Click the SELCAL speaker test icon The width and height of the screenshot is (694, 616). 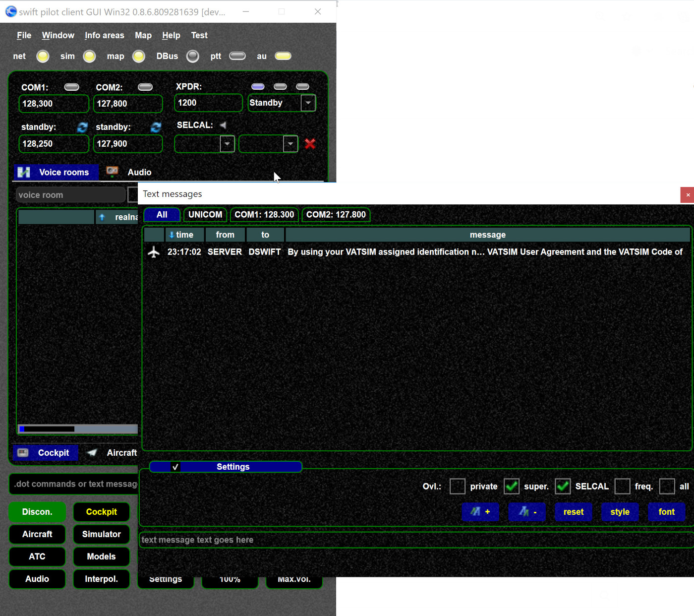point(223,125)
